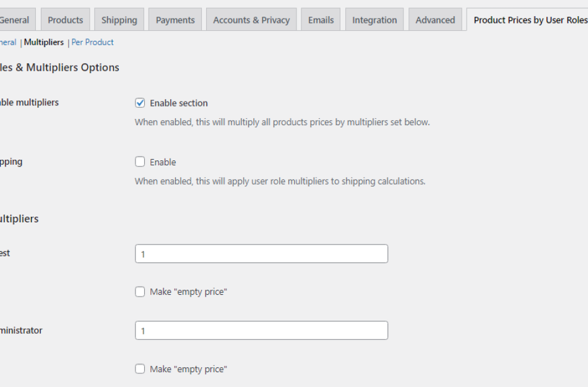Screen dimensions: 588x387
Task: Uncheck the Enable section checkbox
Action: pos(140,103)
